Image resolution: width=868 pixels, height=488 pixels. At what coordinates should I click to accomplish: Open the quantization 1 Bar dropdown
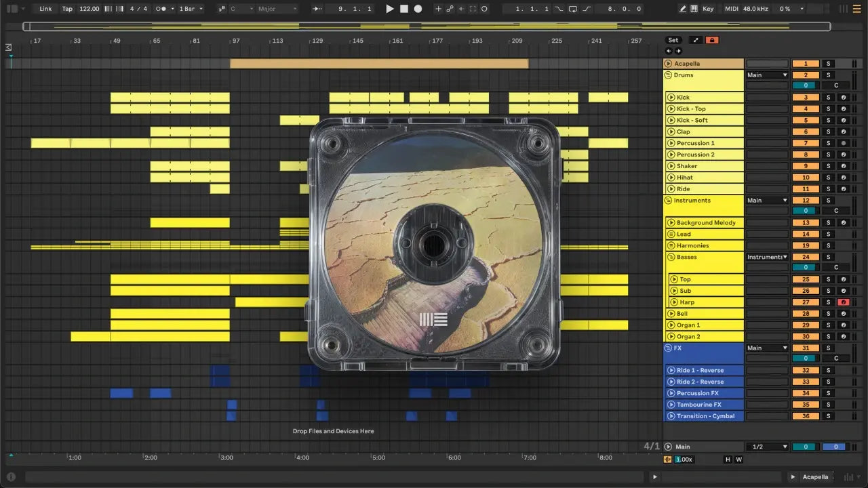click(x=191, y=9)
